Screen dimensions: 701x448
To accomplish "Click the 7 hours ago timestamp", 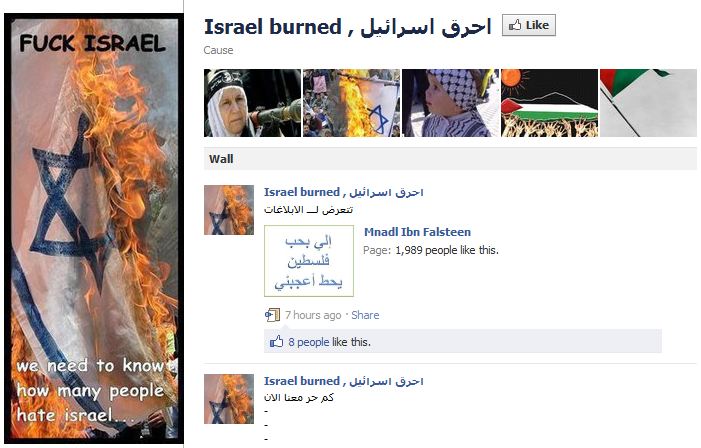I will (313, 315).
